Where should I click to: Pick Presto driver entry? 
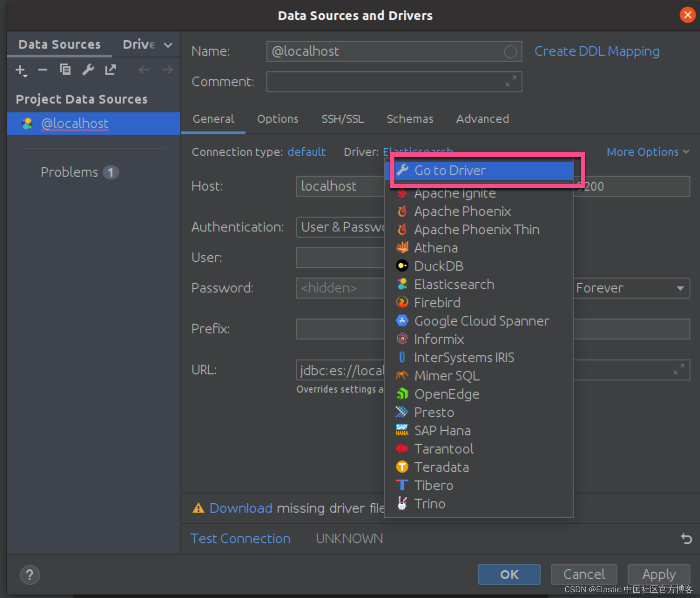click(479, 413)
